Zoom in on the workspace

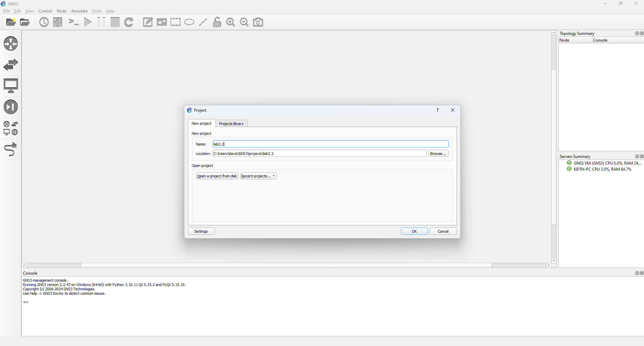[231, 22]
